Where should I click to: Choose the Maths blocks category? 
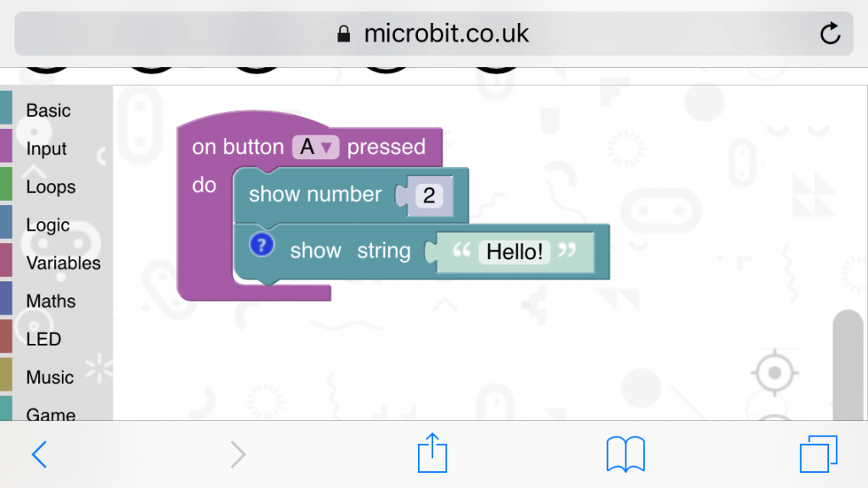click(x=51, y=301)
